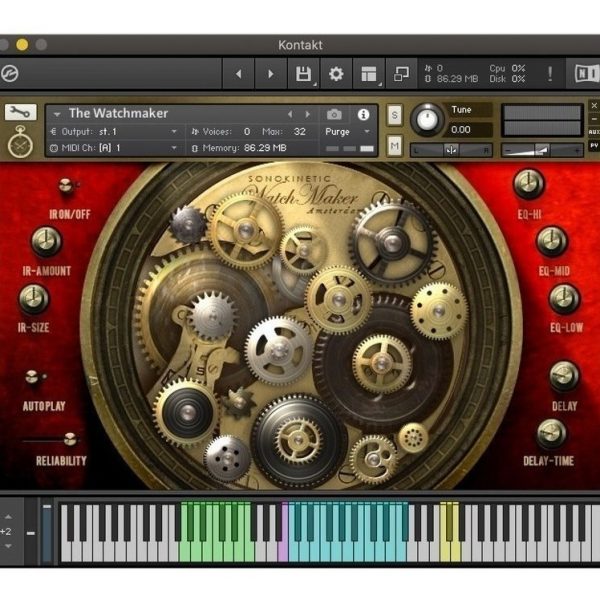Image resolution: width=600 pixels, height=600 pixels.
Task: Toggle the PV button in instrument header
Action: point(594,145)
